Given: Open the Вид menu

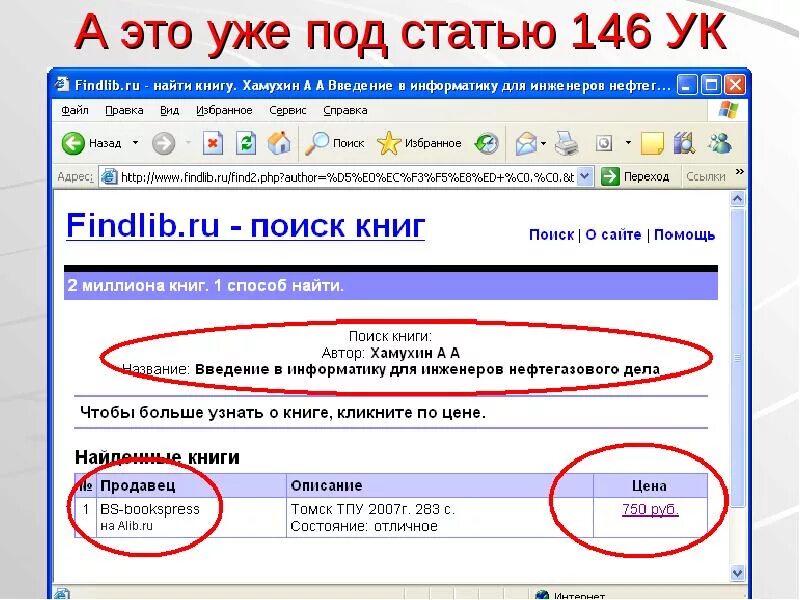Looking at the screenshot, I should coord(169,110).
